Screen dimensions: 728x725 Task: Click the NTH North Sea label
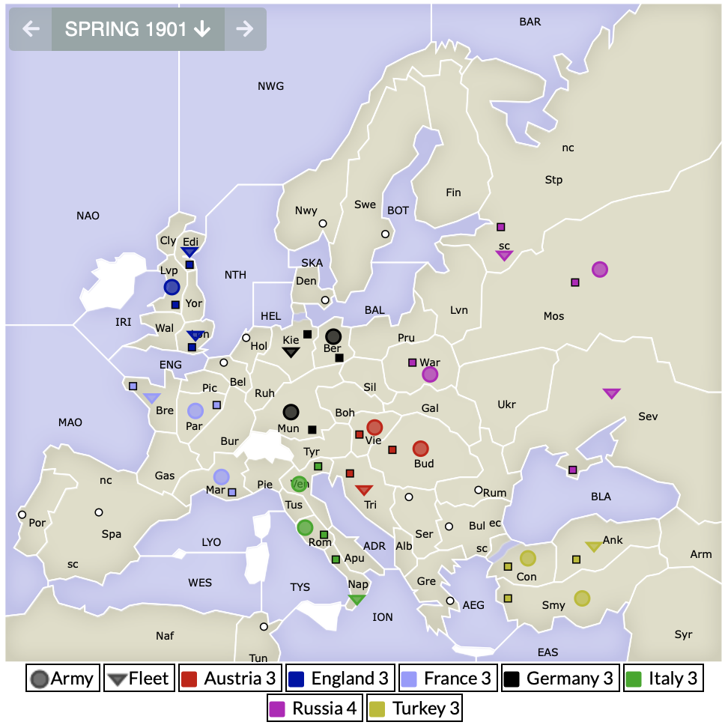tap(235, 275)
